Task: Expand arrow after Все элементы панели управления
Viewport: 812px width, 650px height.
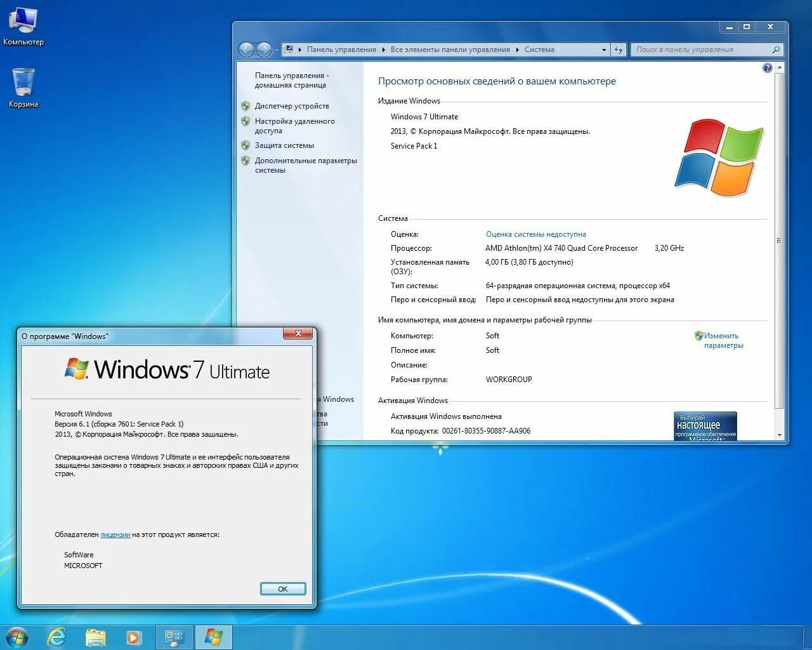Action: (x=518, y=50)
